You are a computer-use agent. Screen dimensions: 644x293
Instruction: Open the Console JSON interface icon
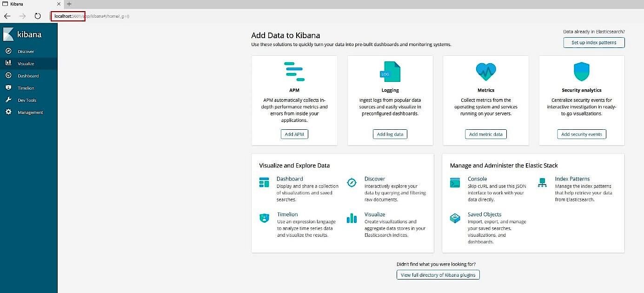click(x=454, y=183)
